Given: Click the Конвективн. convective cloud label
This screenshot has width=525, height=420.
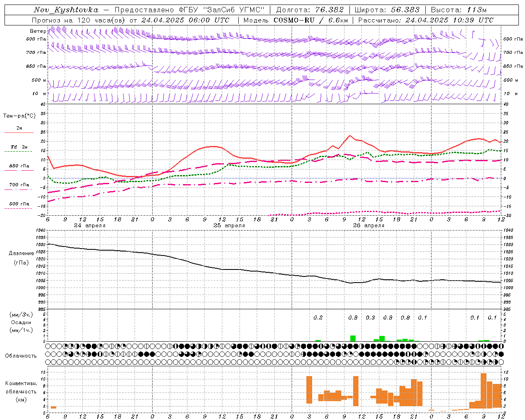Looking at the screenshot, I should (21, 383).
